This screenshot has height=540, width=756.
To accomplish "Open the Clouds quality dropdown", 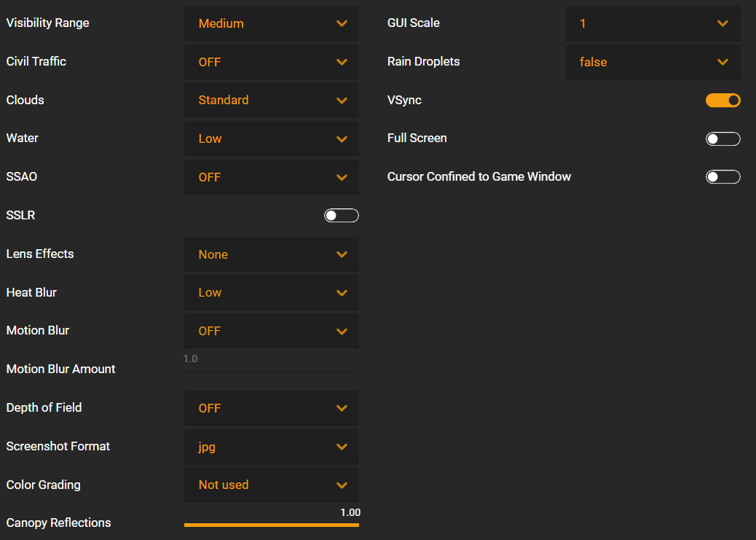I will 272,100.
